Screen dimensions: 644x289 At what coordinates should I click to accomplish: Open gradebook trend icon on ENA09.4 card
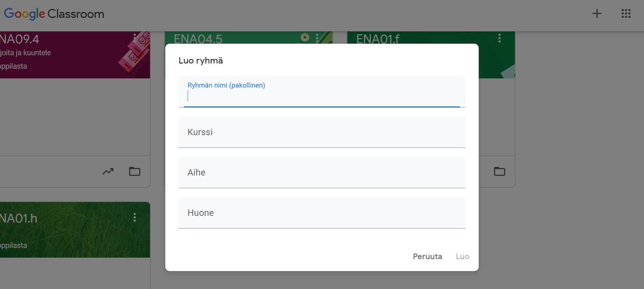(108, 171)
